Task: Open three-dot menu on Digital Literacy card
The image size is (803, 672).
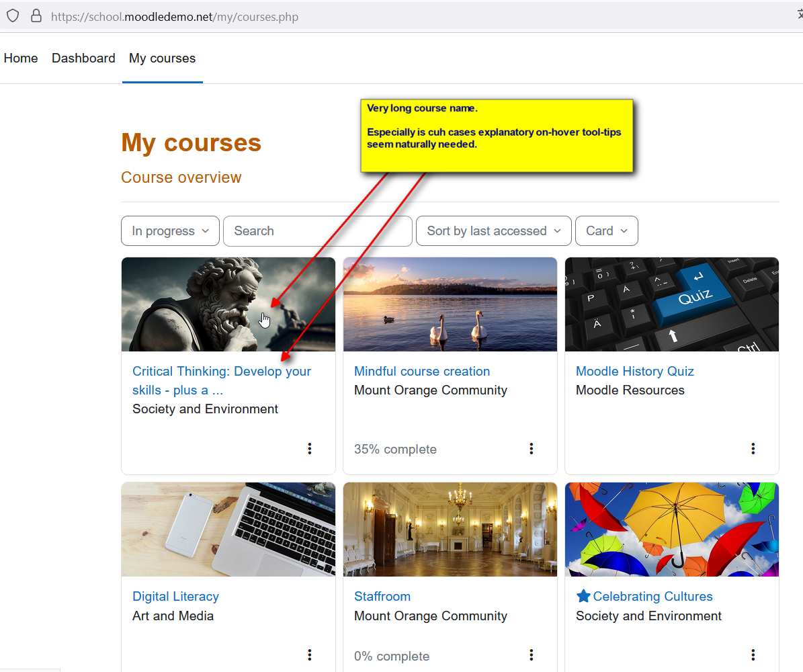Action: [309, 655]
